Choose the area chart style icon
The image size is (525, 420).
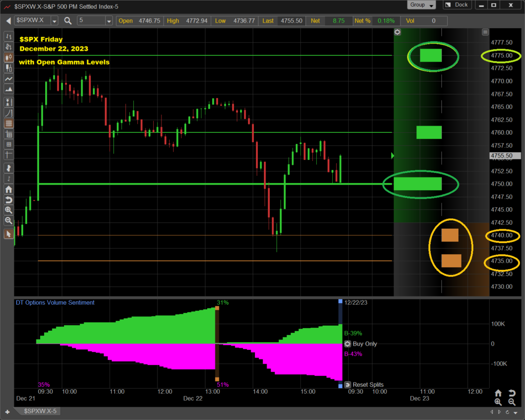[x=8, y=90]
